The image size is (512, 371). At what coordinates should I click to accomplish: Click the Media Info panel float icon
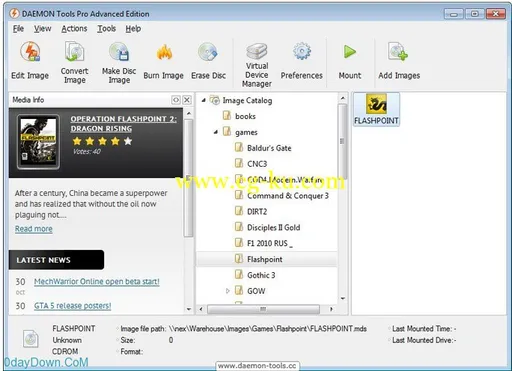pos(176,100)
